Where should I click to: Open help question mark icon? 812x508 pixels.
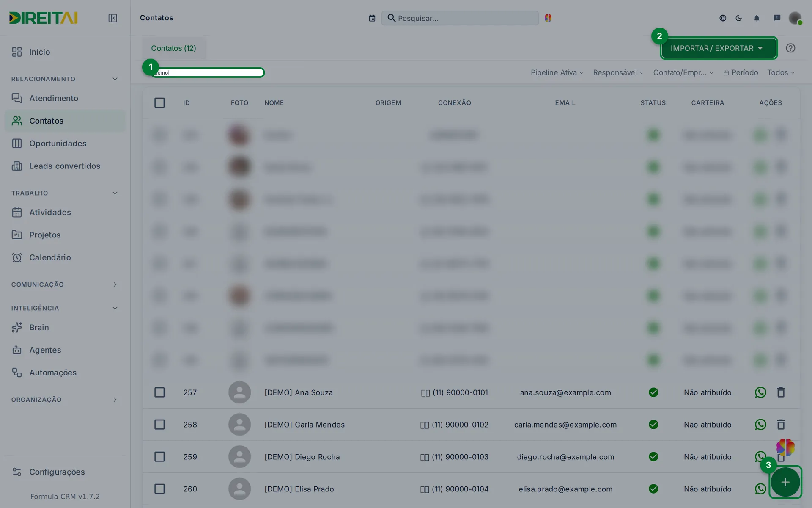click(x=790, y=48)
